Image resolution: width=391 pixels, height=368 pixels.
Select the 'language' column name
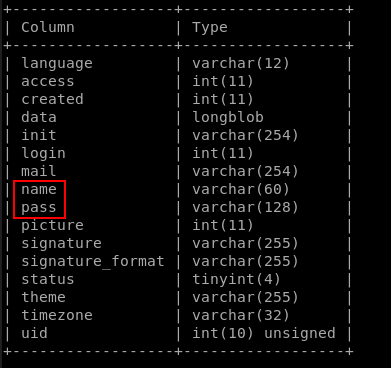[x=57, y=63]
